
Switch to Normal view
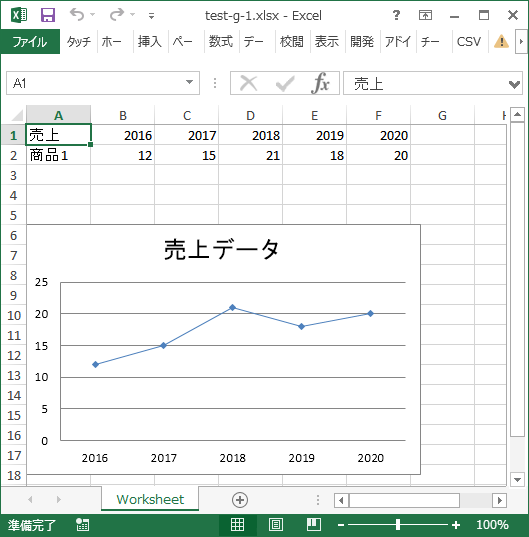point(238,525)
